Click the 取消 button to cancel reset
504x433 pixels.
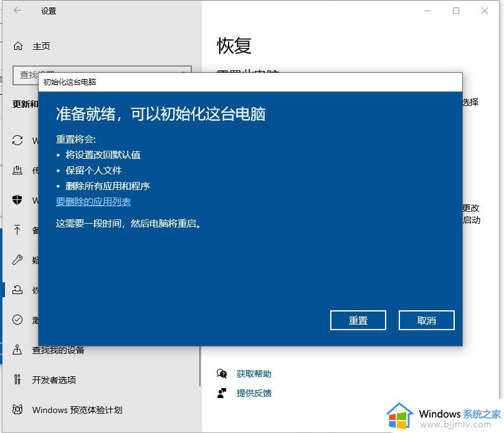pos(426,320)
